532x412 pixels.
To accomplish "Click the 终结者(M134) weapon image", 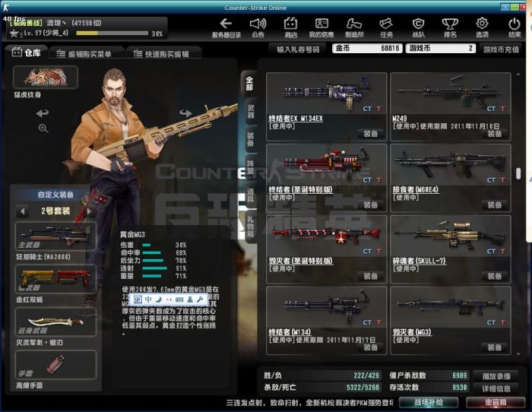I will 326,307.
